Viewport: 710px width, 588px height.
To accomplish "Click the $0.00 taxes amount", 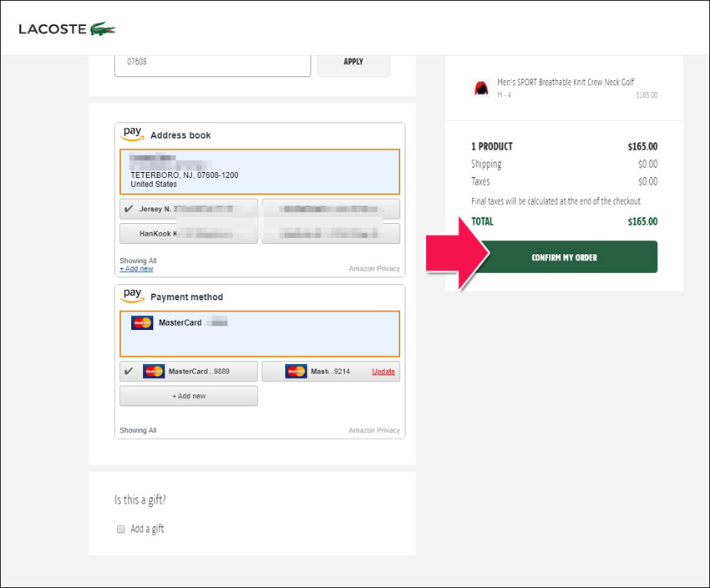I will 647,181.
